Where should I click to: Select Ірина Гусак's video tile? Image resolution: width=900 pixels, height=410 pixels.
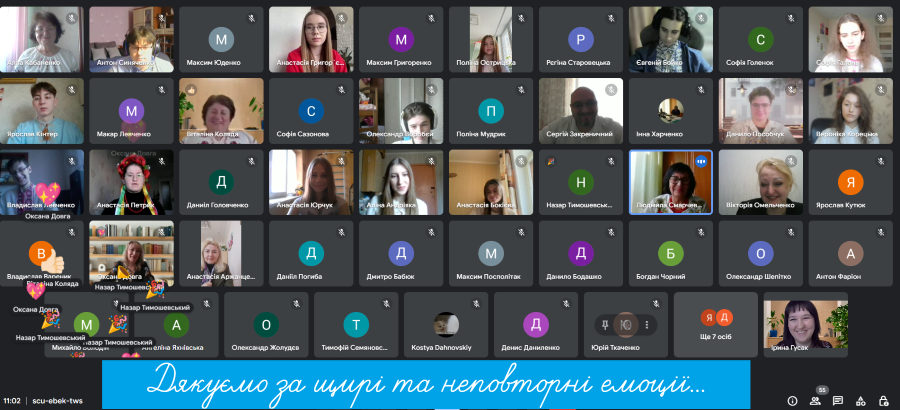click(806, 324)
